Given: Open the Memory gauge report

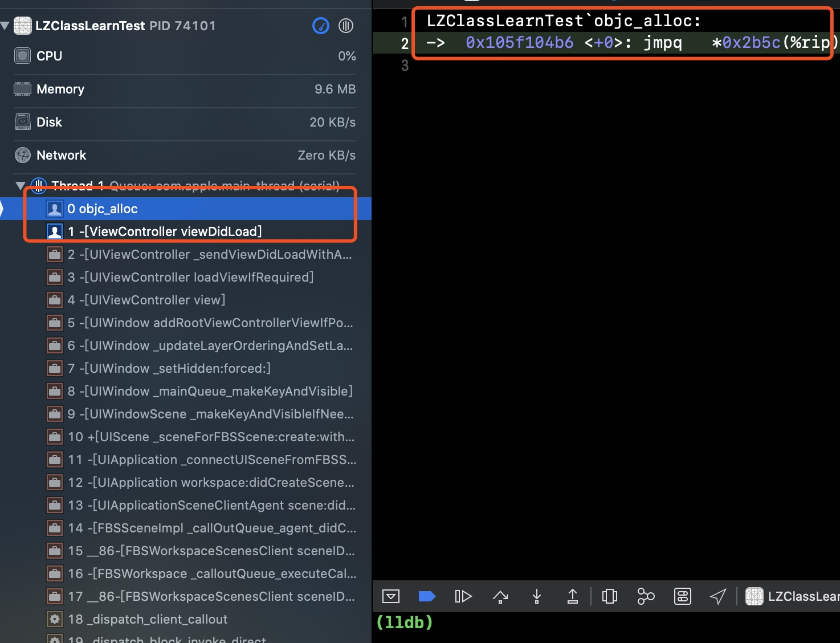Looking at the screenshot, I should [x=185, y=89].
